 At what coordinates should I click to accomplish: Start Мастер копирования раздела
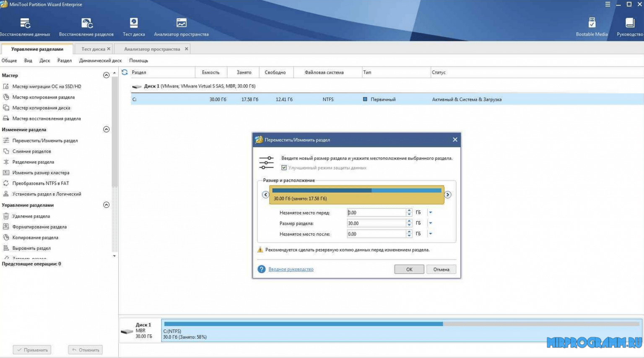tap(43, 97)
